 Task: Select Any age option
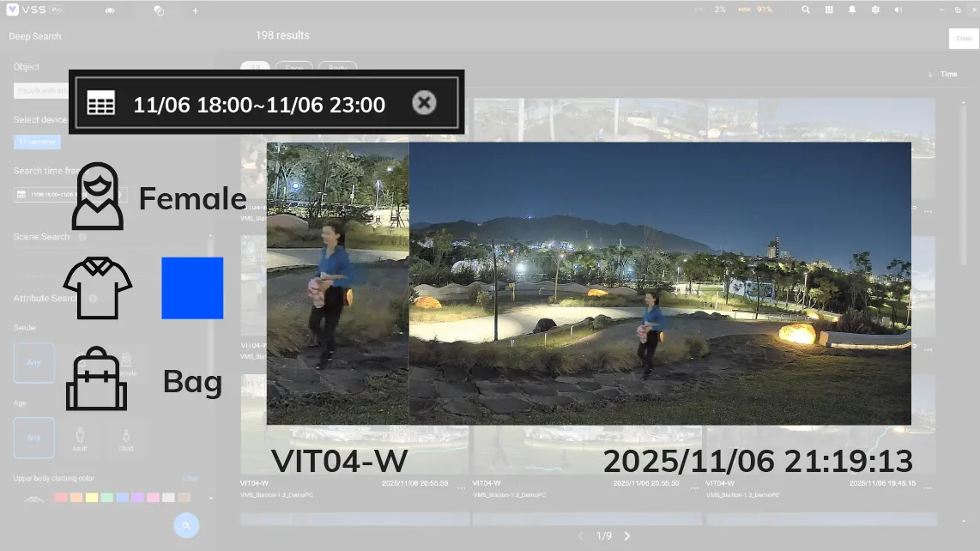(34, 437)
